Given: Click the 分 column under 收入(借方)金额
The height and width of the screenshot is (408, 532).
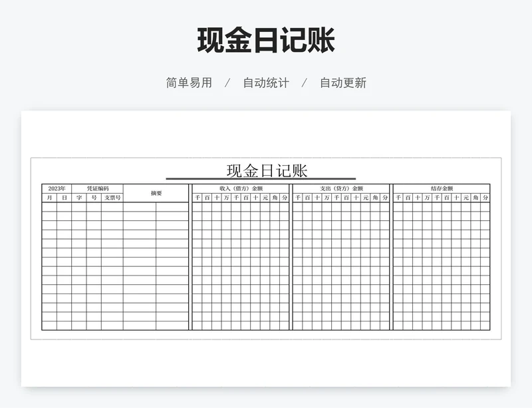Looking at the screenshot, I should pyautogui.click(x=285, y=198).
